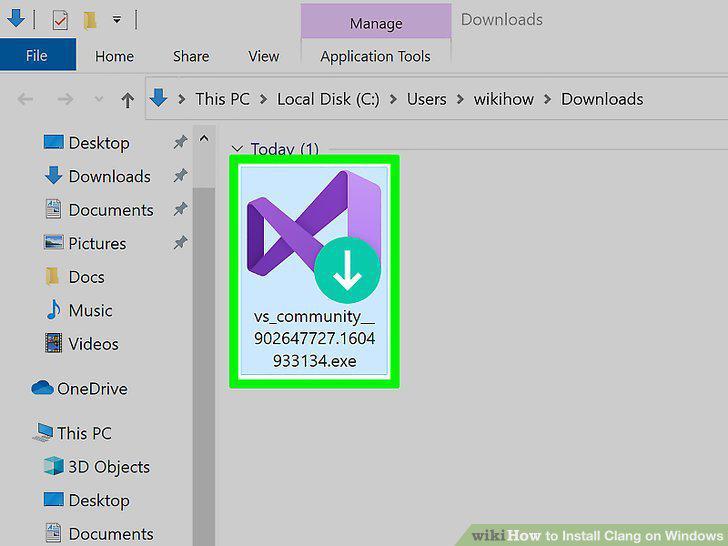Click the Today (1) group header text
This screenshot has width=728, height=546.
click(285, 149)
